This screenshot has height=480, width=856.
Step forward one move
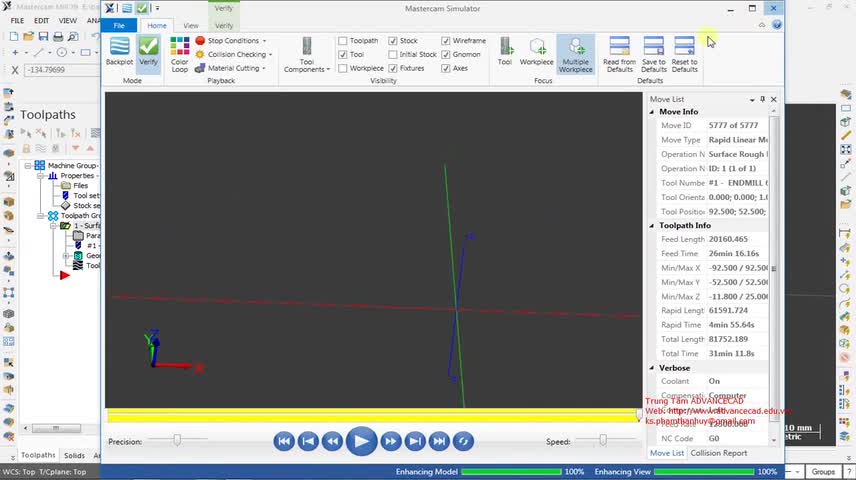[x=390, y=441]
